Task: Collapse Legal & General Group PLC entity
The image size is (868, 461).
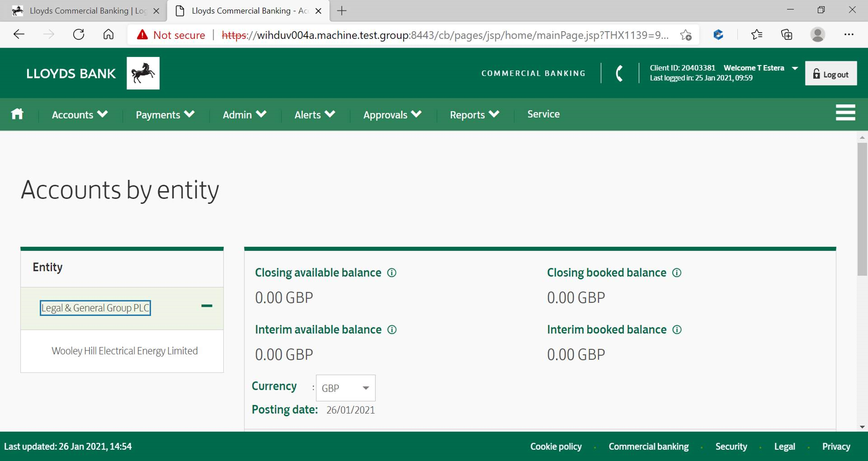Action: click(x=206, y=306)
